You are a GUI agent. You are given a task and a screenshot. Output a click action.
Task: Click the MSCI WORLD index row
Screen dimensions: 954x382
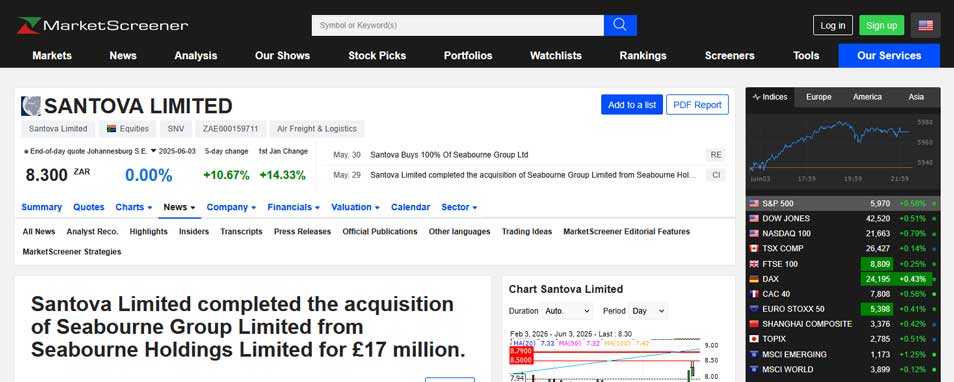843,369
